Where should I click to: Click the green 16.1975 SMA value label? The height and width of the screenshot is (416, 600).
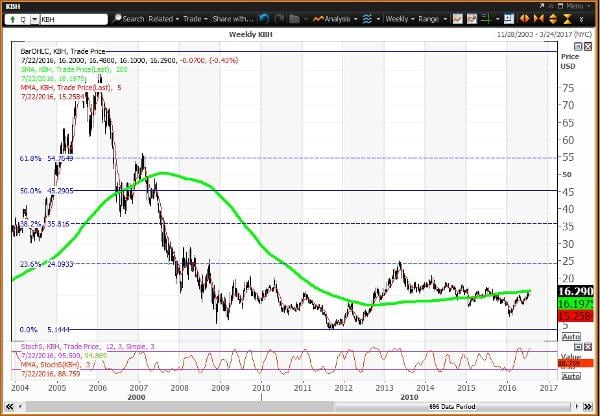tap(576, 304)
